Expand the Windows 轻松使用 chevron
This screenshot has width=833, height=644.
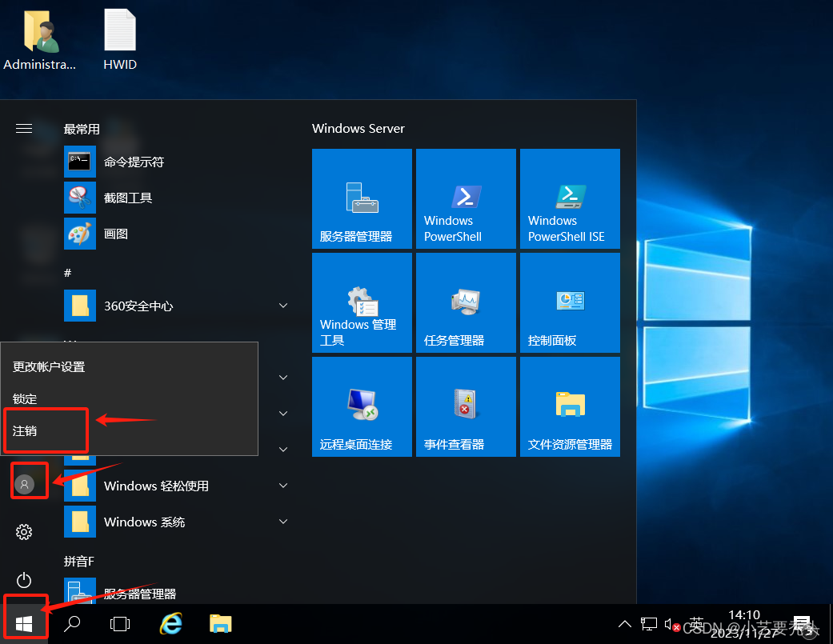[283, 486]
